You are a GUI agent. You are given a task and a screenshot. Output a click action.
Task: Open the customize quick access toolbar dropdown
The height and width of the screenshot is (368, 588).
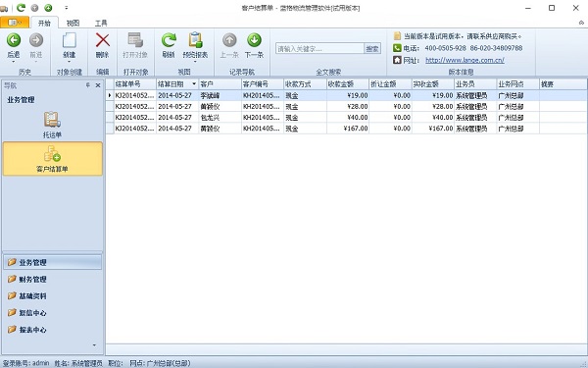(x=67, y=8)
